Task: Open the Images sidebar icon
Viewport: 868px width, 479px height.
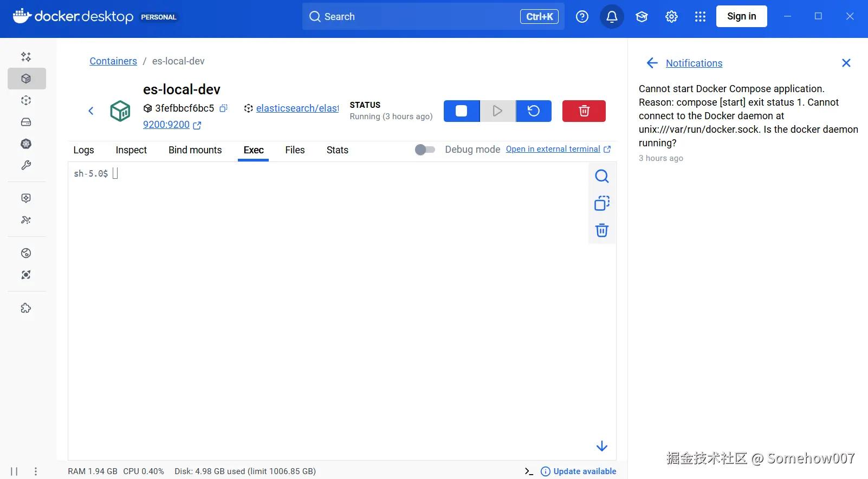Action: point(26,100)
